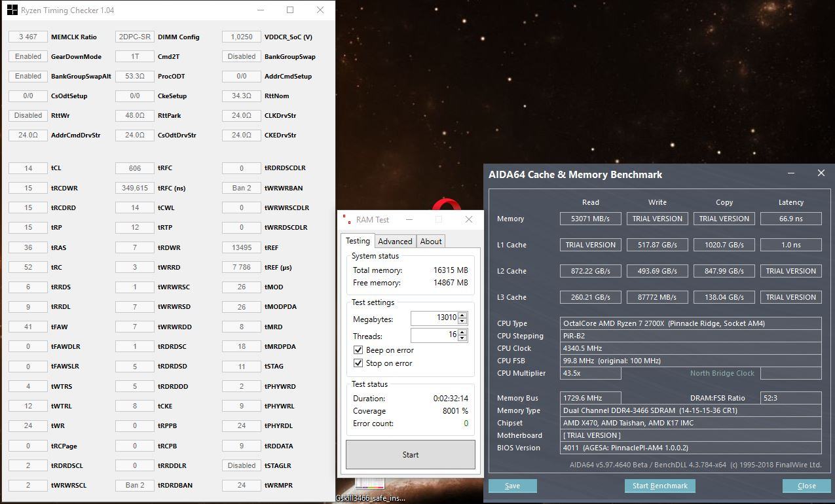Click the Cmd2T value 1T
The width and height of the screenshot is (835, 504).
click(x=135, y=56)
